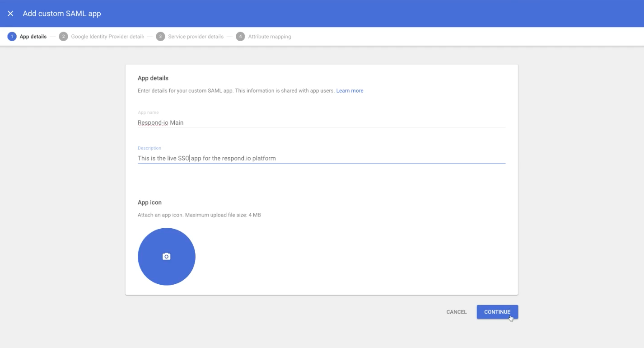Screen dimensions: 644x348
Task: Open the Learn more link
Action: (x=350, y=91)
